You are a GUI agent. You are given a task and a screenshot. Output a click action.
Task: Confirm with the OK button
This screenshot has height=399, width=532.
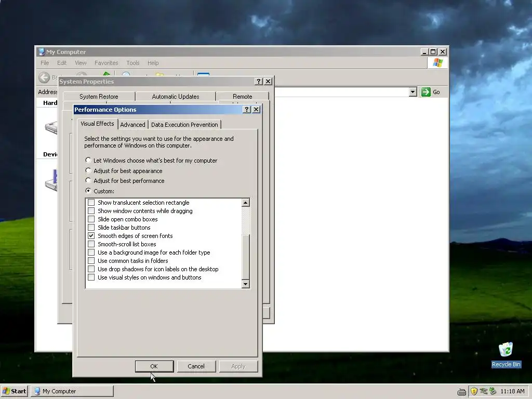click(x=154, y=366)
